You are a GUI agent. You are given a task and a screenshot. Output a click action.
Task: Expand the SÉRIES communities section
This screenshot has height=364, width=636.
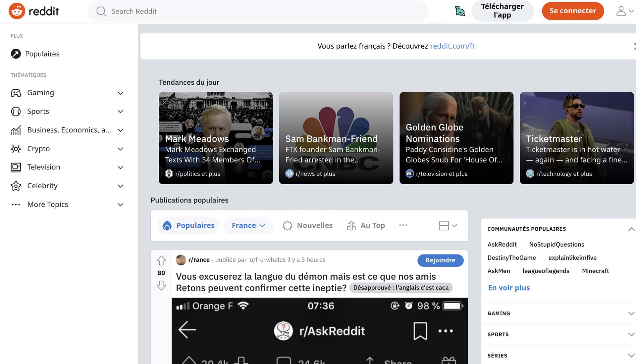631,356
